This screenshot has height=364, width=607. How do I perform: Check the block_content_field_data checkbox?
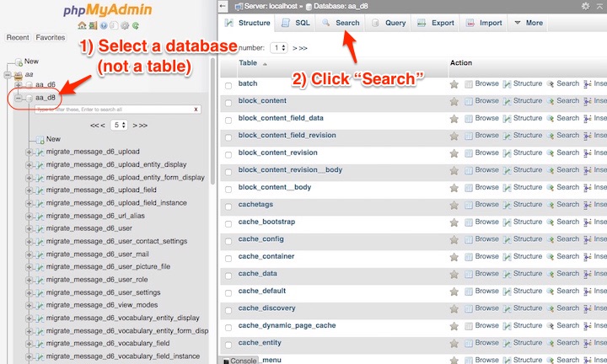point(228,120)
